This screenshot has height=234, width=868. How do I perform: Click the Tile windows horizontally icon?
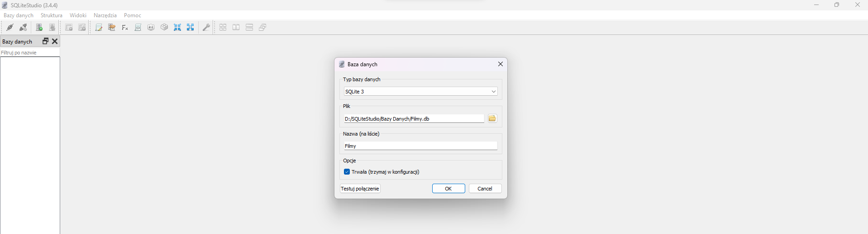[236, 28]
